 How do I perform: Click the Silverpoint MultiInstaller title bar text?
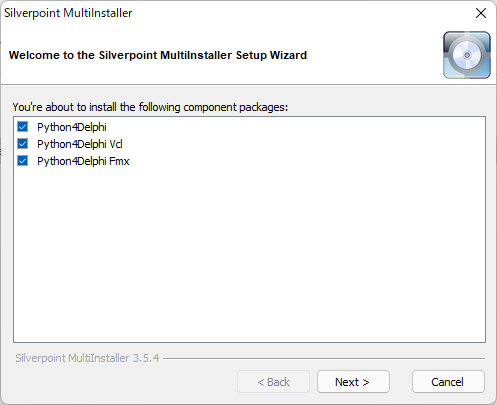(68, 13)
